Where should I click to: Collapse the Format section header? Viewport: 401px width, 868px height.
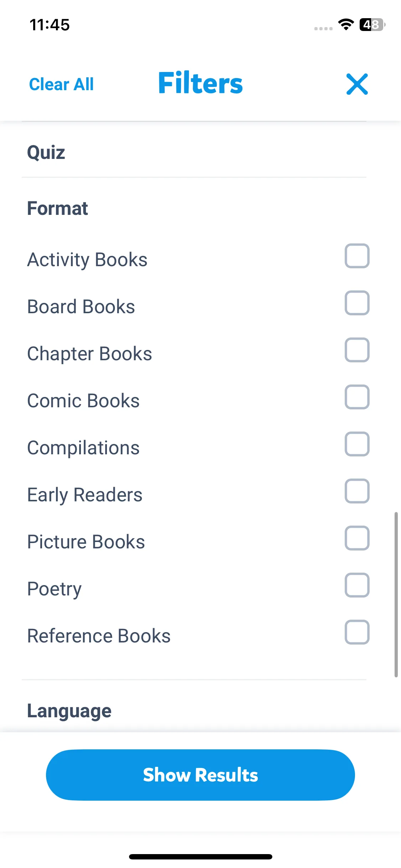[57, 208]
